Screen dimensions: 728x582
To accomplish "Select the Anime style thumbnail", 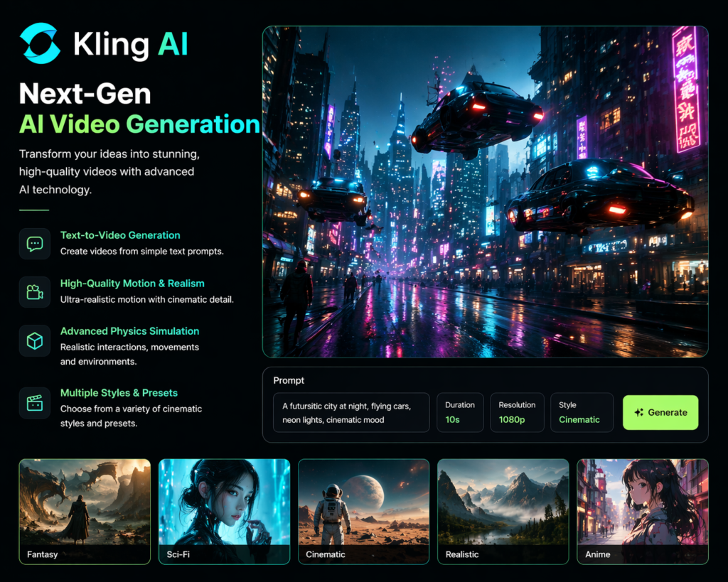I will [641, 512].
